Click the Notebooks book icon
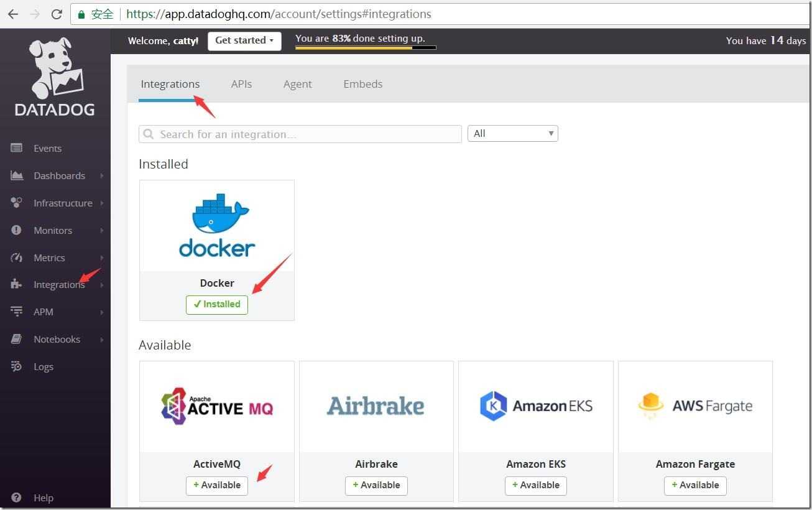 point(17,339)
